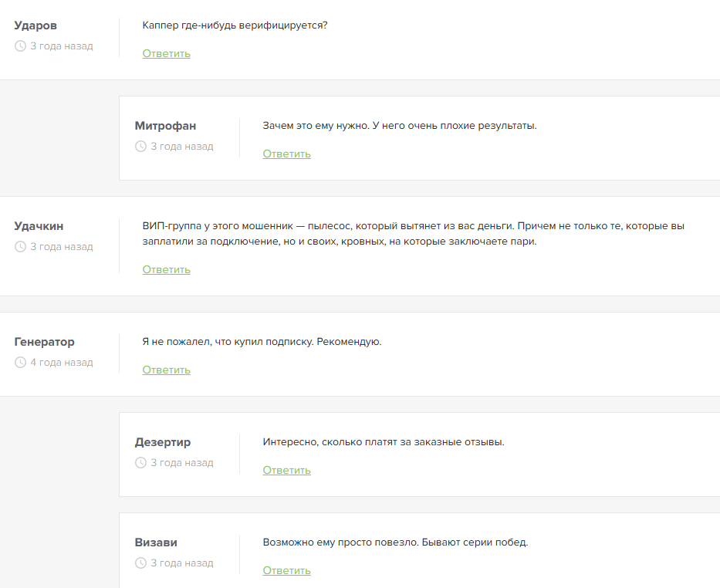
Task: Click the clock icon under Удачкин
Action: [20, 247]
